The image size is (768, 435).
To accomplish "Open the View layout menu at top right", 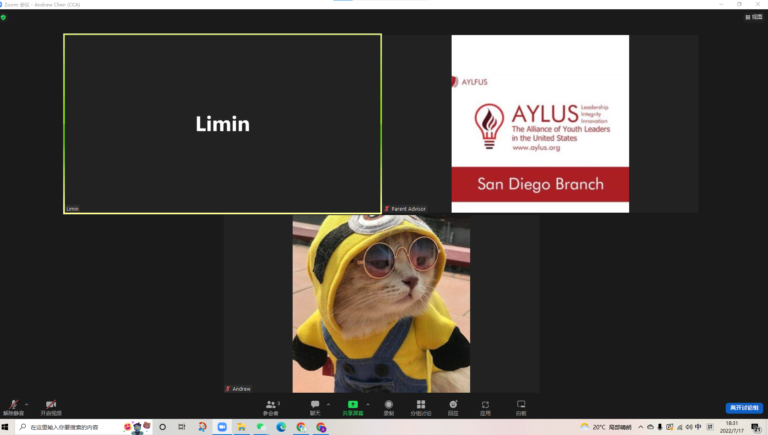I will pyautogui.click(x=754, y=17).
